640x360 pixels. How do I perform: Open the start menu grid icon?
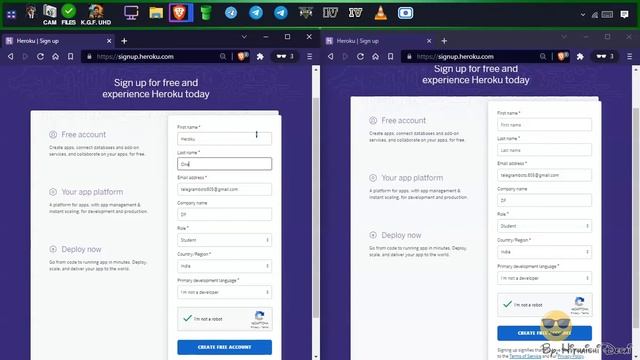pyautogui.click(x=11, y=15)
